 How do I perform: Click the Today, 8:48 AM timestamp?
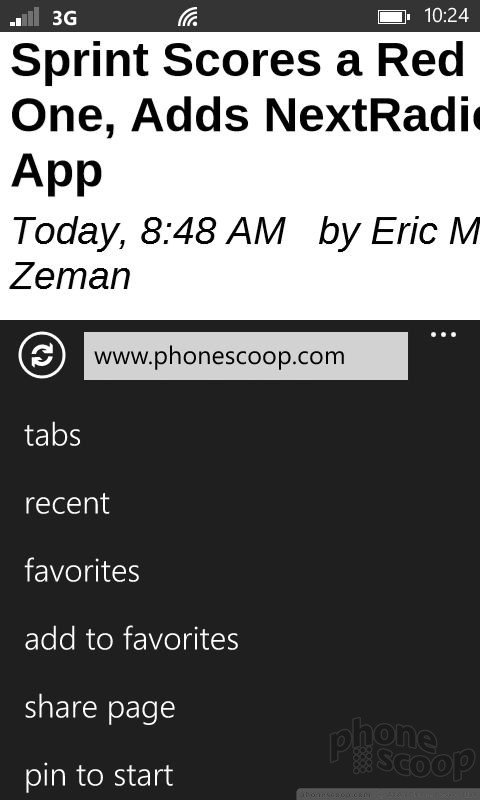(x=148, y=231)
